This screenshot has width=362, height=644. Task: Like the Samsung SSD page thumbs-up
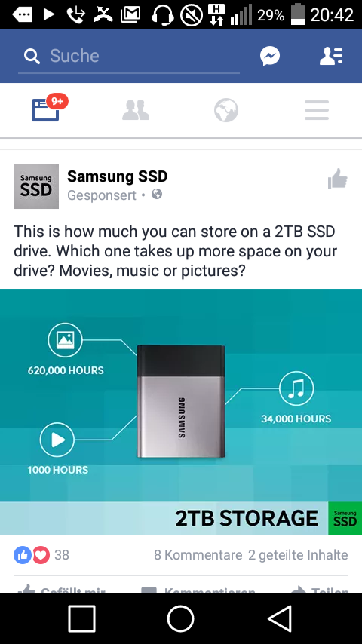pos(338,179)
